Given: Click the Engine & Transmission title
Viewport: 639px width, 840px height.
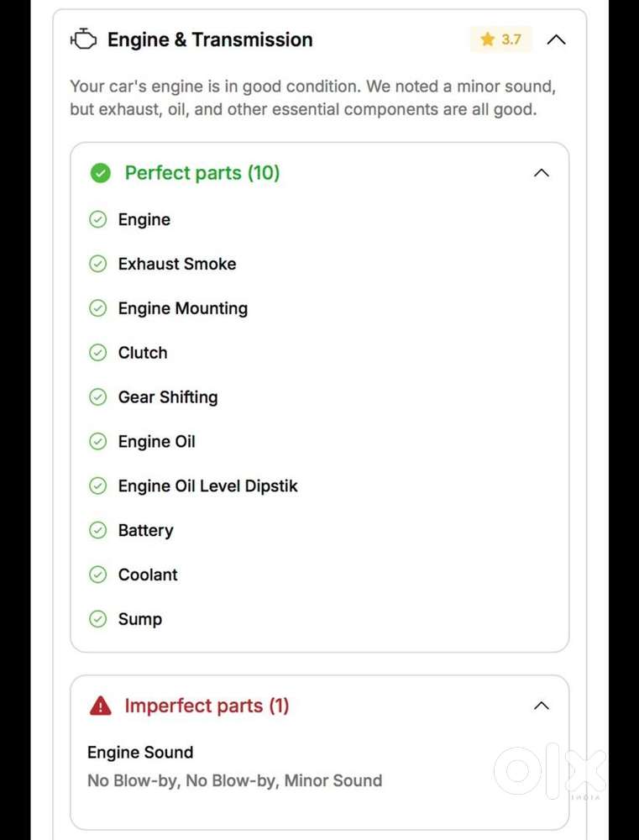Looking at the screenshot, I should (x=210, y=39).
